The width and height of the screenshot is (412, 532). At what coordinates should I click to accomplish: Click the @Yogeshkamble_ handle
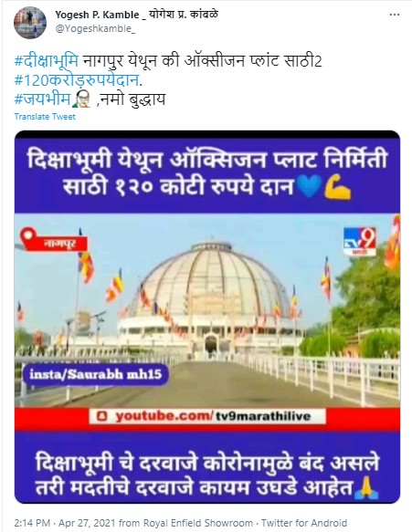[x=95, y=28]
